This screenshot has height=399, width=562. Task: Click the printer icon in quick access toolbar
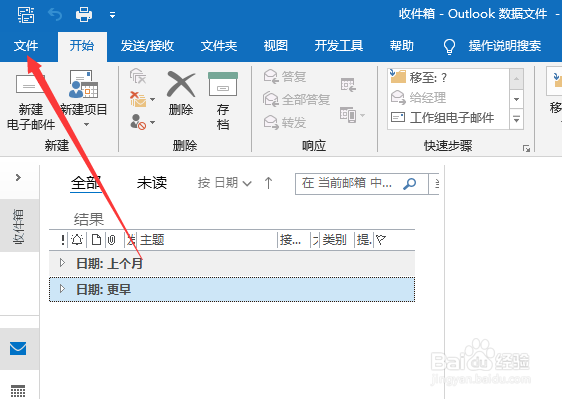click(x=84, y=15)
